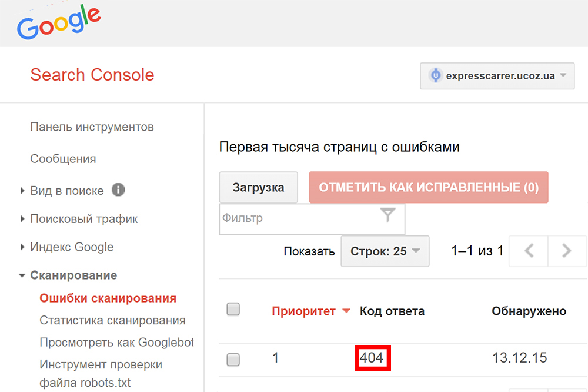Click ОТМЕТИТЬ КАК ИСПРАВЛЕННЫЕ button
The width and height of the screenshot is (588, 392).
tap(429, 188)
